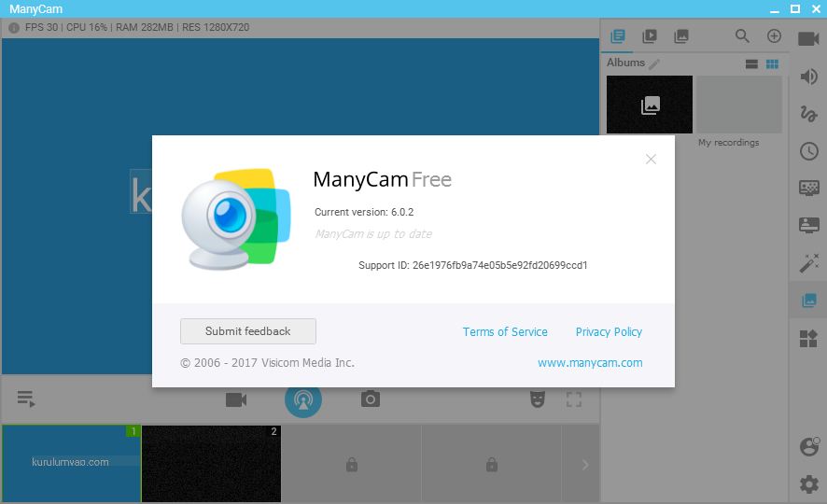Open the Terms of Service link
The height and width of the screenshot is (504, 827).
[505, 331]
